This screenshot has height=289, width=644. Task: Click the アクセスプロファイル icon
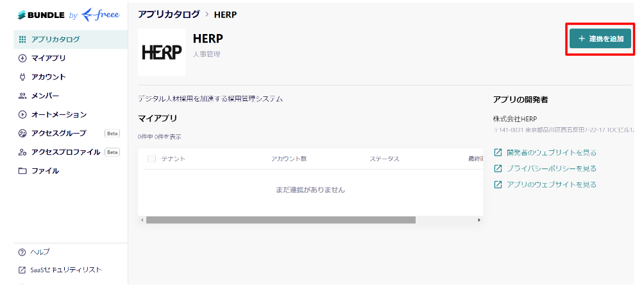pyautogui.click(x=23, y=152)
